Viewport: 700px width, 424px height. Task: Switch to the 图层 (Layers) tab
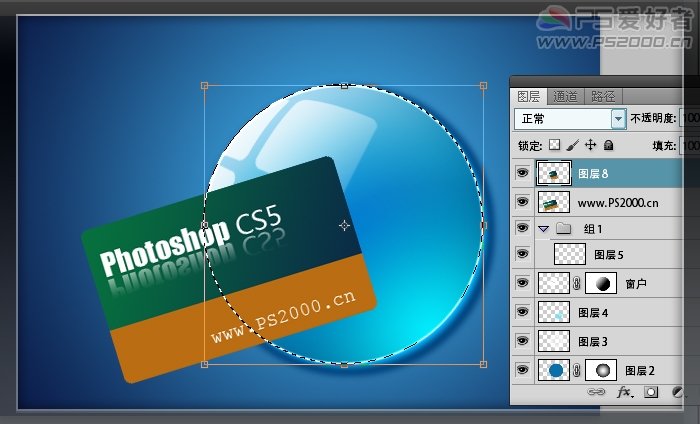529,96
